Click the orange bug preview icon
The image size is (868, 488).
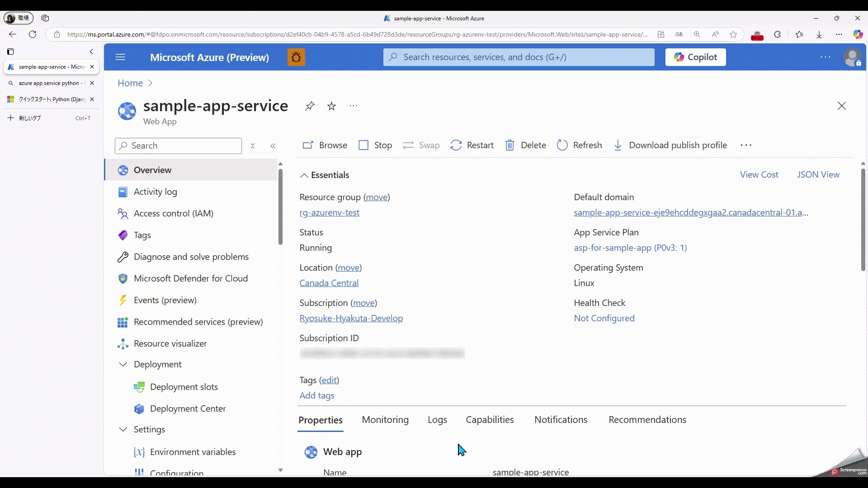tap(296, 57)
